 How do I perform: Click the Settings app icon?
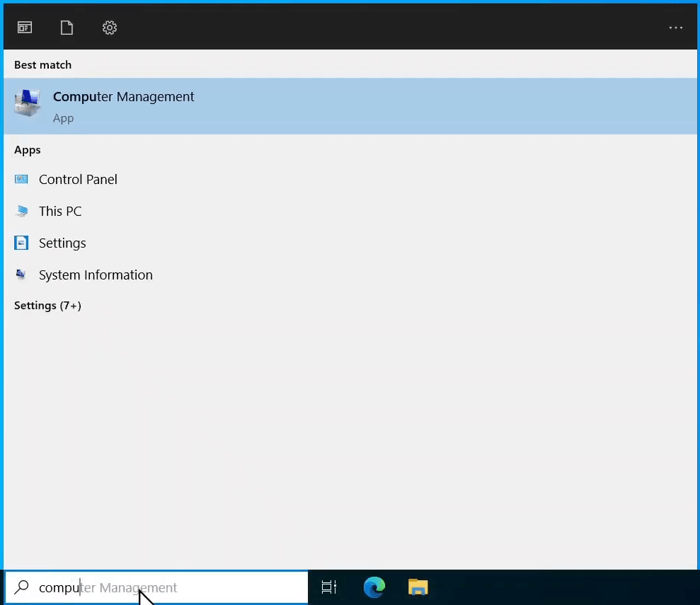(x=21, y=243)
